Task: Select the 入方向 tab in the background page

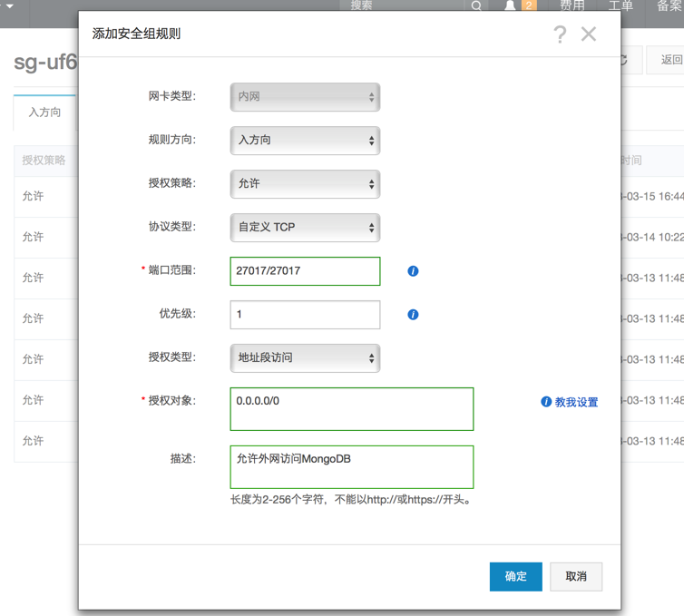Action: tap(44, 112)
